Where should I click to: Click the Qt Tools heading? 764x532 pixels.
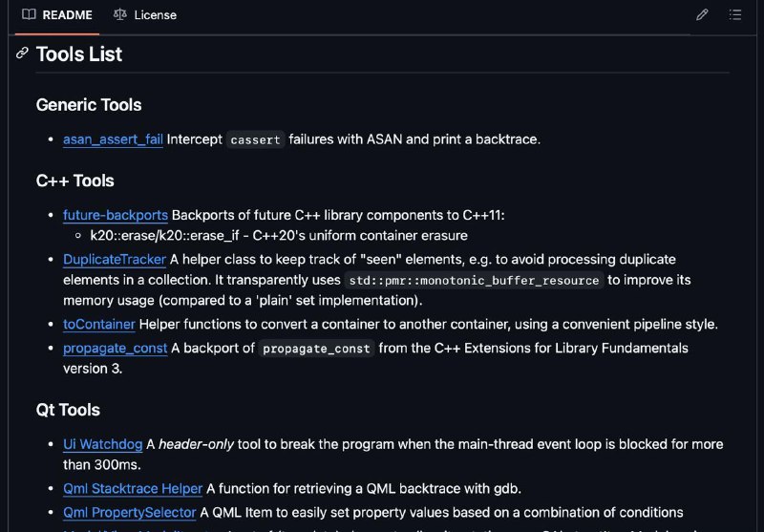coord(68,410)
